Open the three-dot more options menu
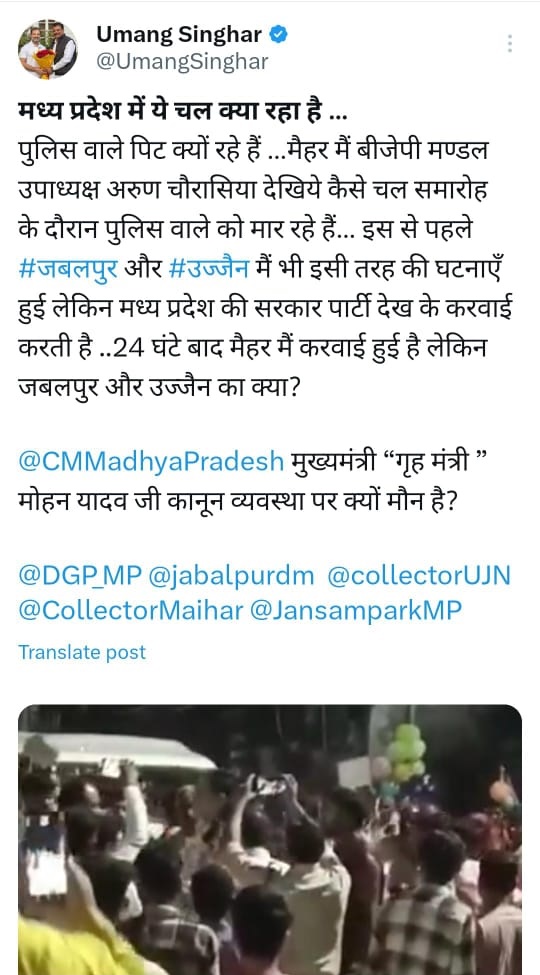540x975 pixels. pyautogui.click(x=510, y=44)
